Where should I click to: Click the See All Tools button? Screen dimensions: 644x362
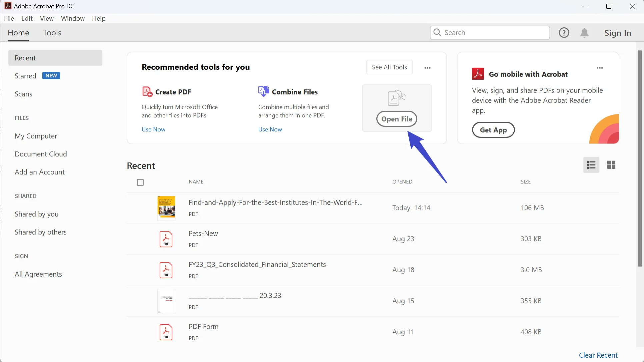coord(389,67)
